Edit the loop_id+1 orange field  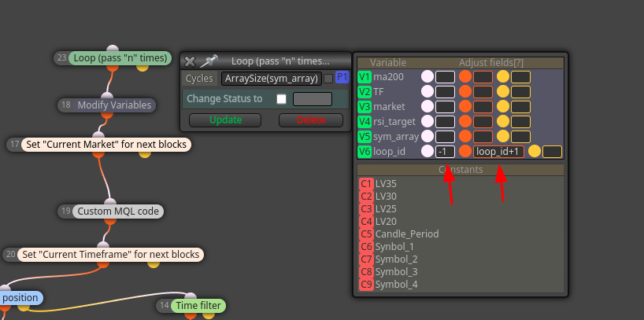[x=498, y=152]
